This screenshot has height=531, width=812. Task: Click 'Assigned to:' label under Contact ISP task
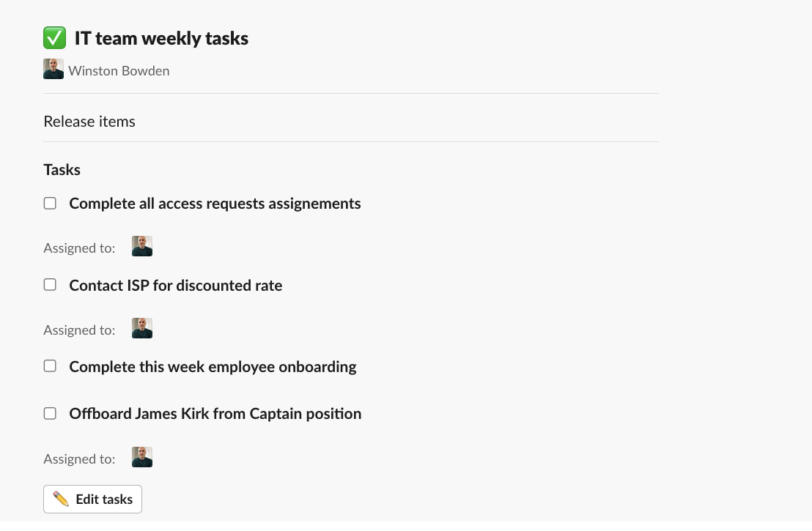[x=79, y=330]
